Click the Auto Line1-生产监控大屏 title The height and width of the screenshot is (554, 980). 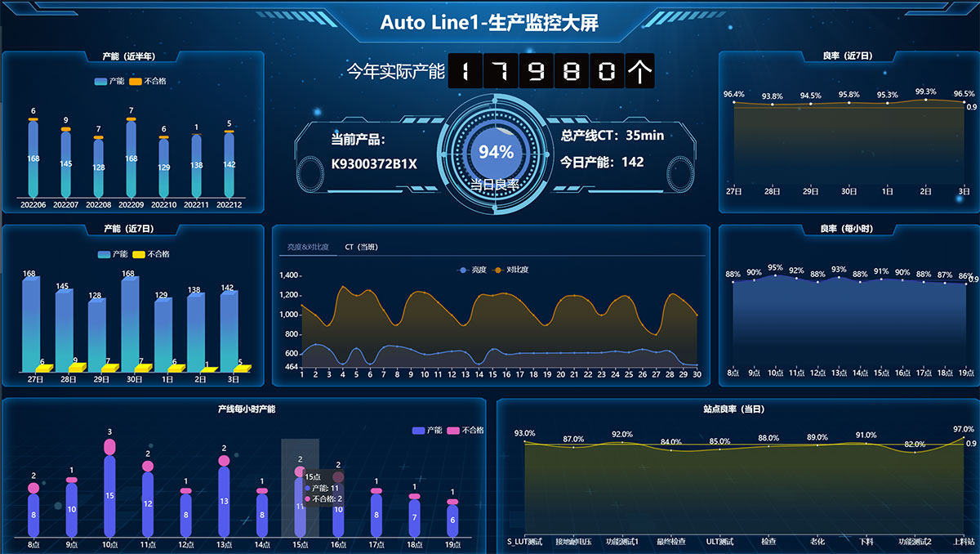(x=489, y=23)
